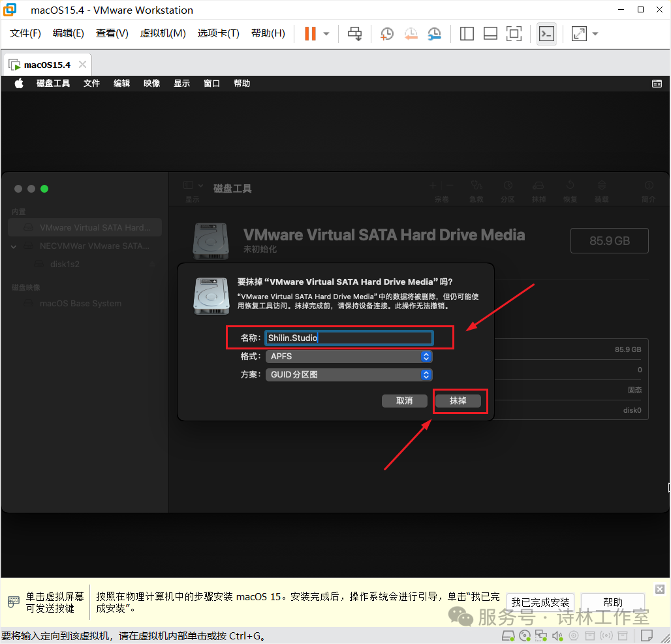Click the 帮助 button in install bar
Viewport: 671px width, 644px height.
(x=613, y=602)
